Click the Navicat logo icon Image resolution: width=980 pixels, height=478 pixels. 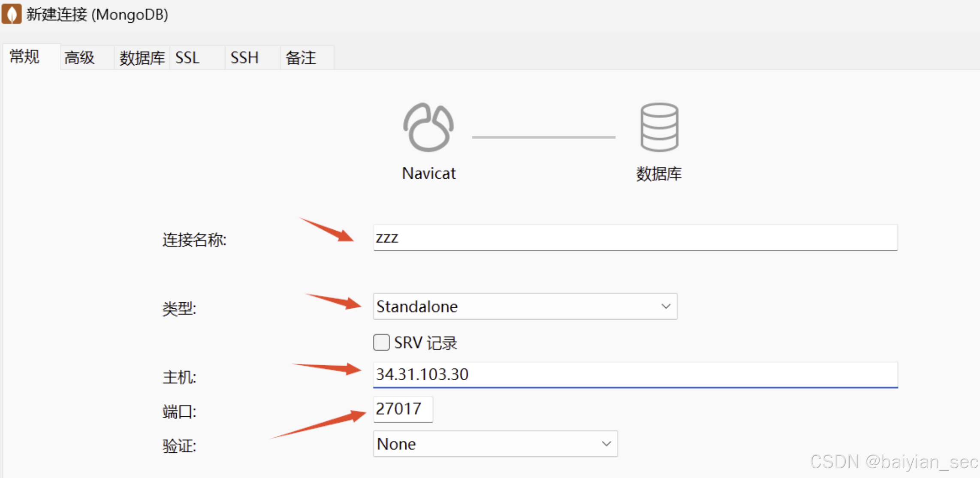tap(428, 128)
